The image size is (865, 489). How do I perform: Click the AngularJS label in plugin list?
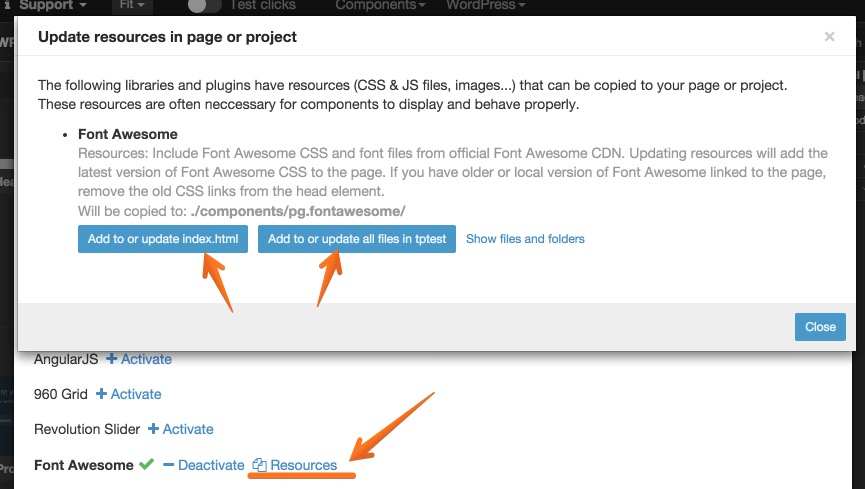coord(66,359)
